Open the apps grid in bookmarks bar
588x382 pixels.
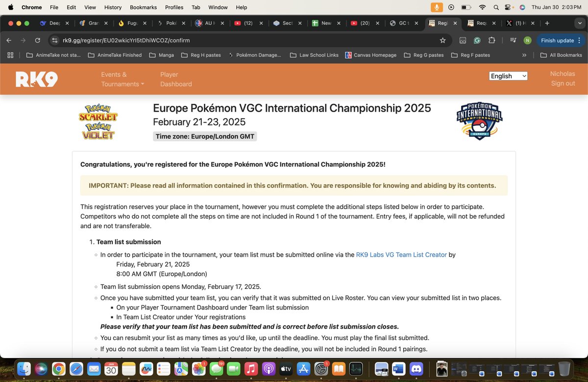10,55
